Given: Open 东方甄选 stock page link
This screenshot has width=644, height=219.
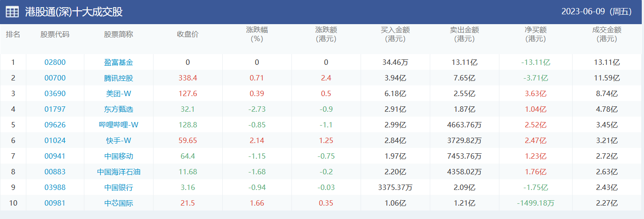Looking at the screenshot, I should coord(118,109).
